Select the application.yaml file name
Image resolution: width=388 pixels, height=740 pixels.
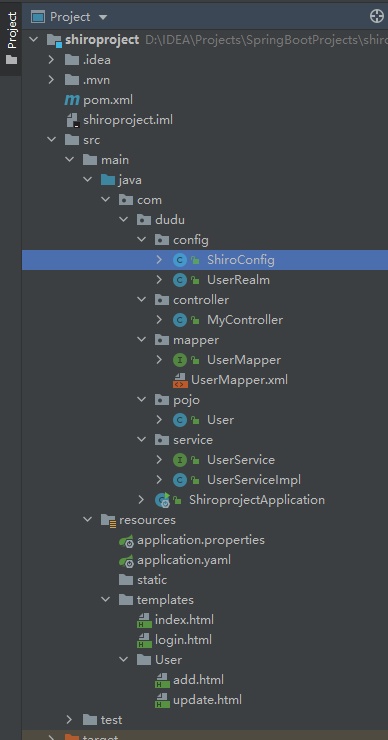184,560
